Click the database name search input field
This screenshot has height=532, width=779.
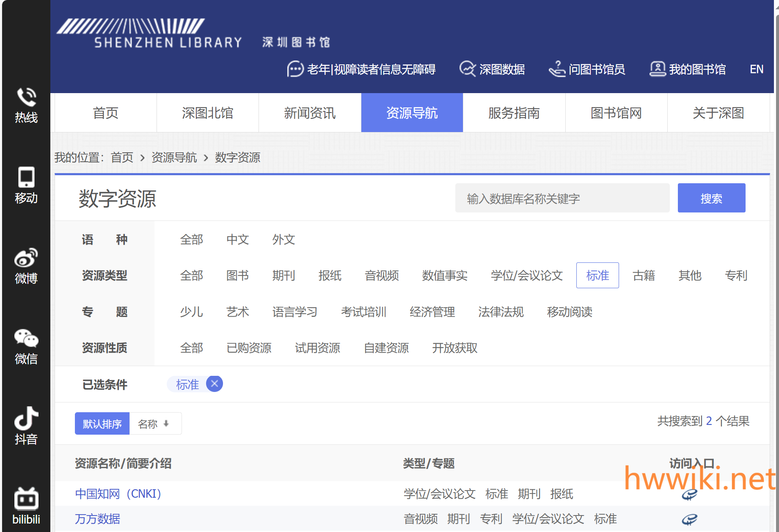[562, 198]
